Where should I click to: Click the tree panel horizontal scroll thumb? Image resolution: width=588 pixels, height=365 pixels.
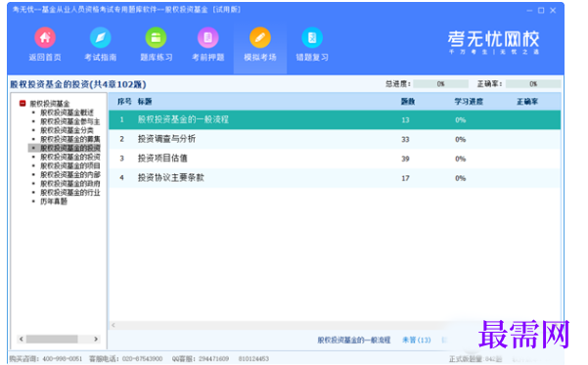coord(52,339)
